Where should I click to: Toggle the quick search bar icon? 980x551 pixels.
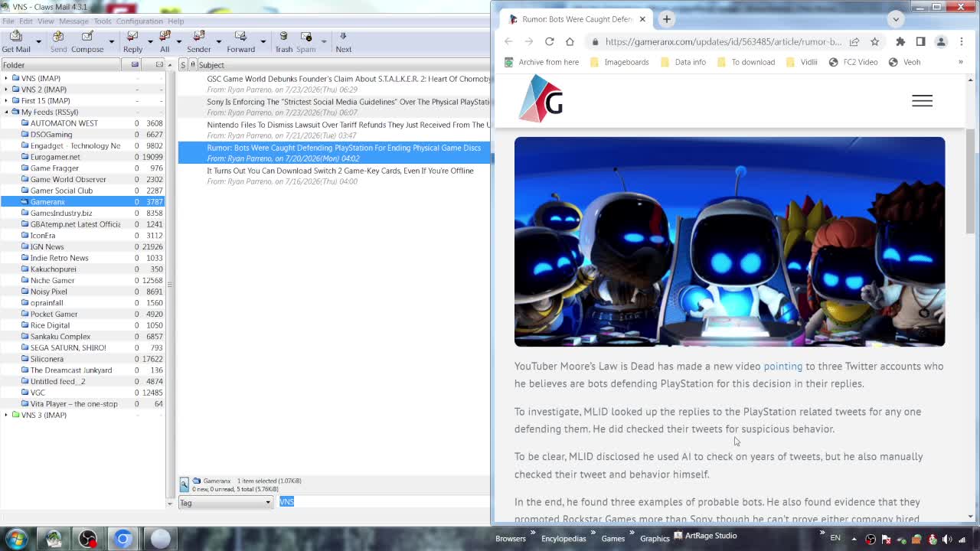coord(184,484)
